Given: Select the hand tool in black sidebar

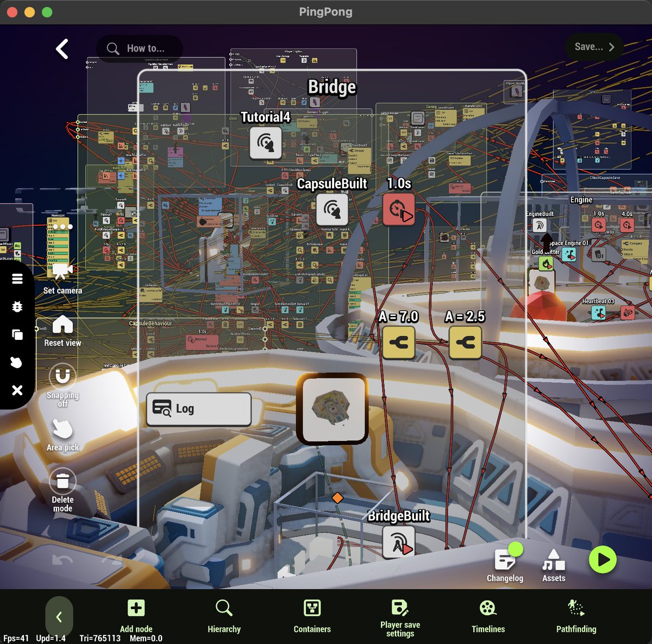Looking at the screenshot, I should click(16, 362).
